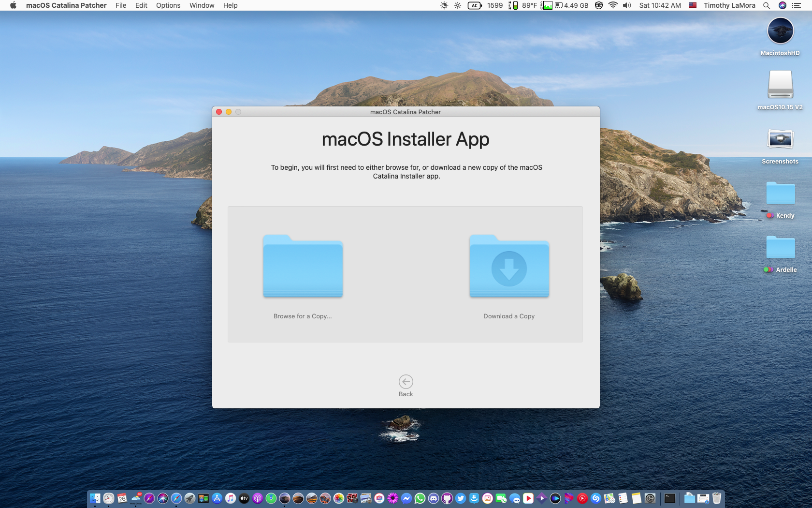812x508 pixels.
Task: Open the File menu
Action: click(x=121, y=5)
